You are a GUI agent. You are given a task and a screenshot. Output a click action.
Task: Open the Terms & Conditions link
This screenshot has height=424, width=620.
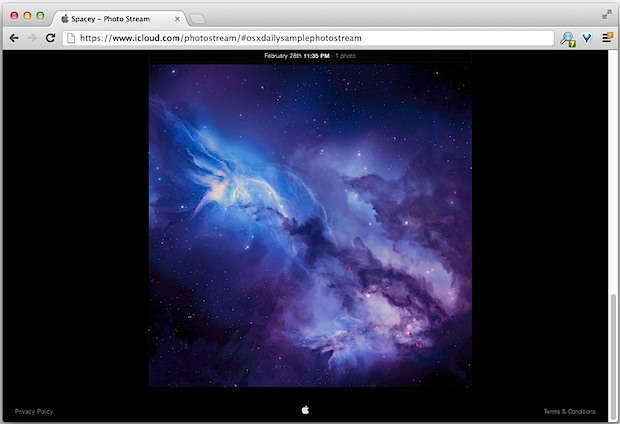tap(569, 411)
